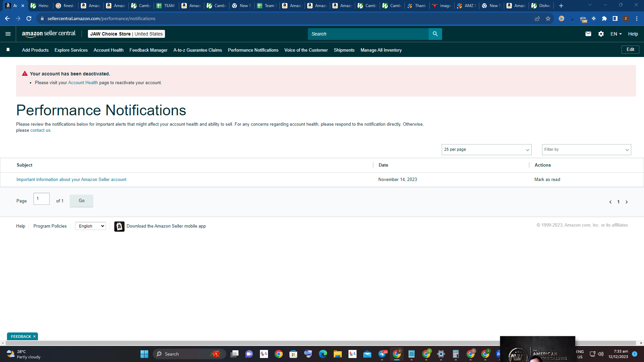Bookmark this page with the star icon
644x362 pixels.
tap(548, 18)
